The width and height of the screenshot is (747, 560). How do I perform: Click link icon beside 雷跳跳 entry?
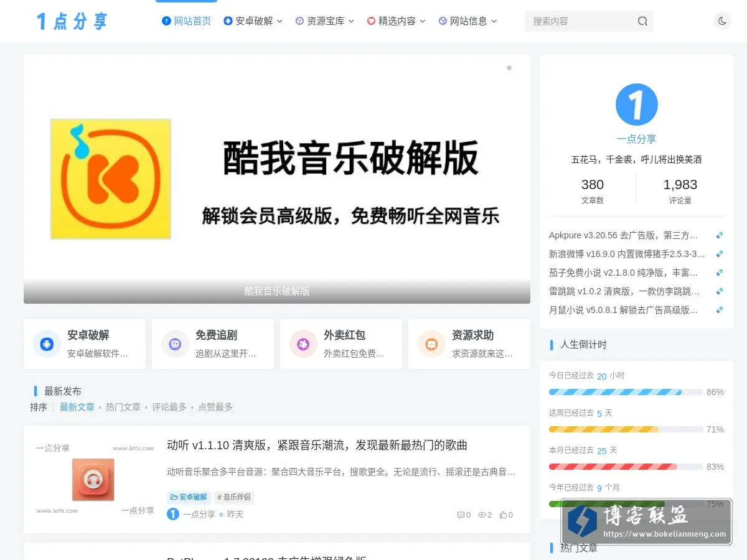point(720,291)
